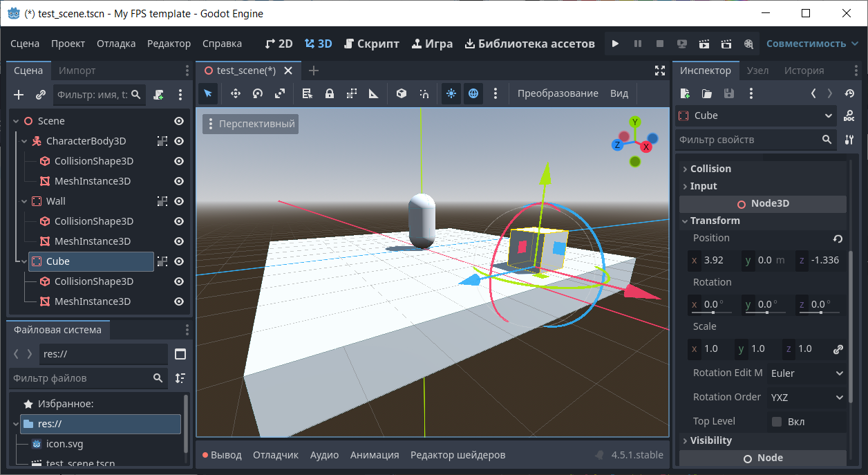Click the attach script icon in Scene dock
868x475 pixels.
(158, 95)
